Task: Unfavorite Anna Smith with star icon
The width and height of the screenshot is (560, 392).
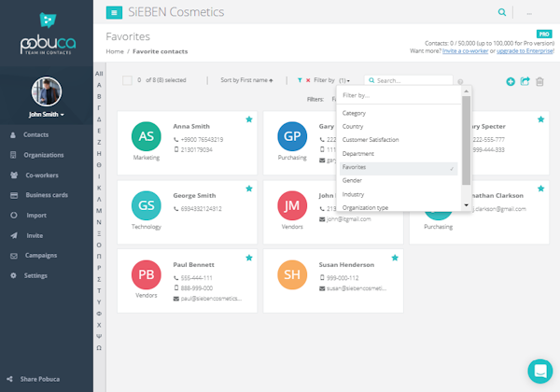Action: coord(249,119)
